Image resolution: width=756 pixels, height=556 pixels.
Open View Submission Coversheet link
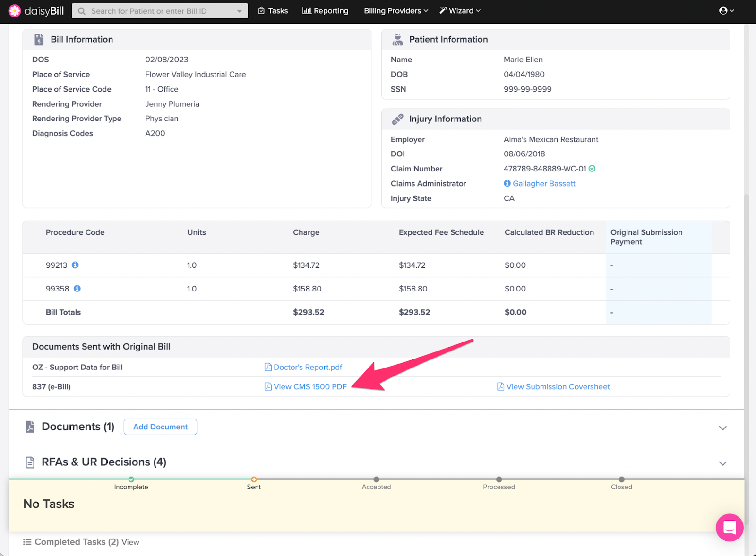(558, 386)
